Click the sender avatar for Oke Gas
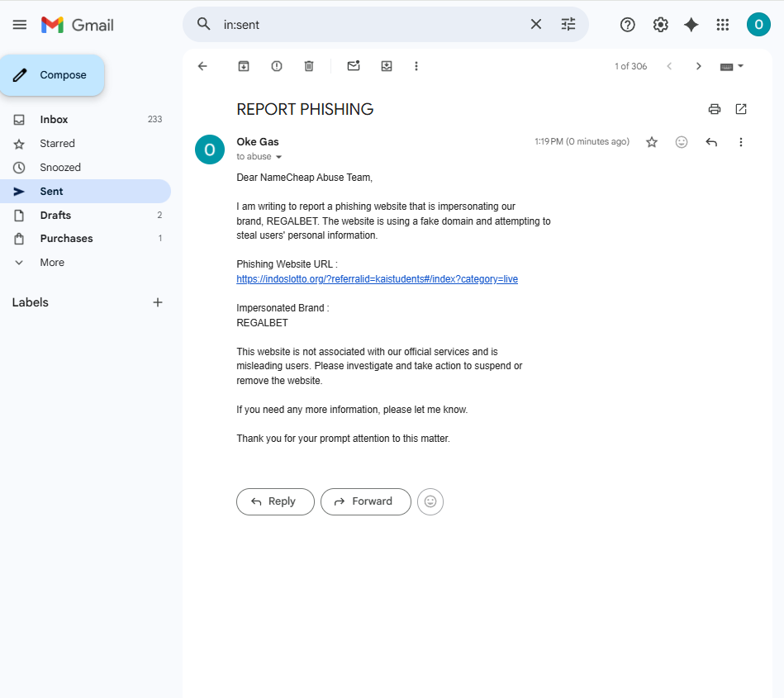Image resolution: width=784 pixels, height=698 pixels. point(210,150)
